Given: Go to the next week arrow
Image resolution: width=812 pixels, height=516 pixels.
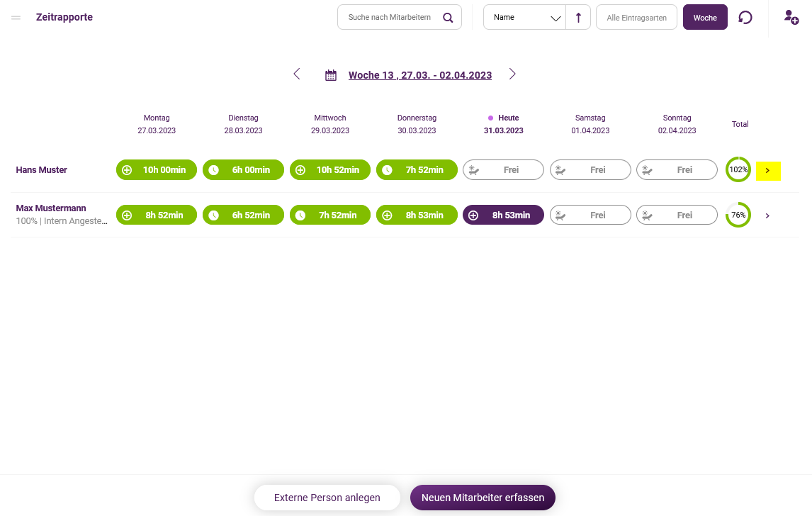Looking at the screenshot, I should (x=512, y=74).
